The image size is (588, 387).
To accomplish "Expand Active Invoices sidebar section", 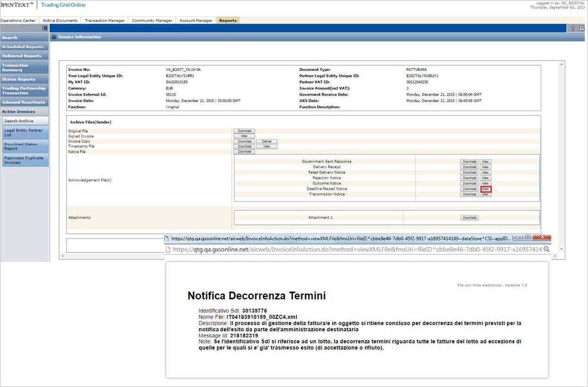I will click(24, 112).
